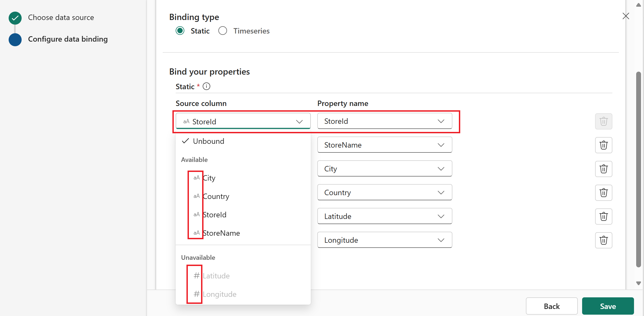This screenshot has width=644, height=316.
Task: Delete the Latitude binding row
Action: [604, 216]
